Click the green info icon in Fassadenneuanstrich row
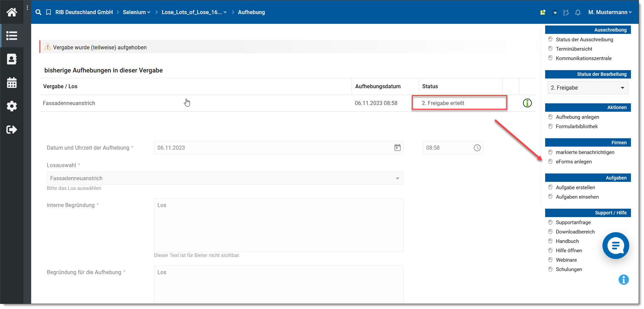Screen dimensions: 644x309 527,103
